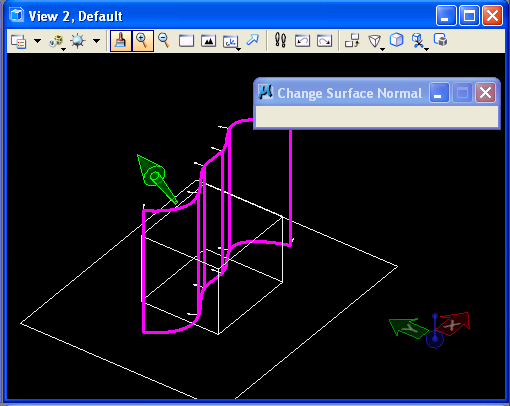The width and height of the screenshot is (510, 406).
Task: Select the Window Area rectangle tool
Action: (186, 41)
